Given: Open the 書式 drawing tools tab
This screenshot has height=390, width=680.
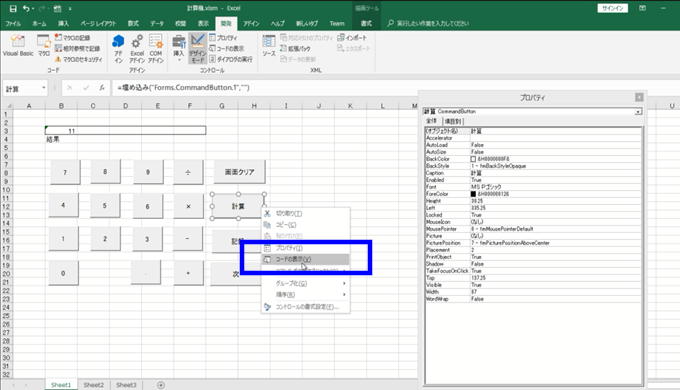Looking at the screenshot, I should [x=366, y=23].
